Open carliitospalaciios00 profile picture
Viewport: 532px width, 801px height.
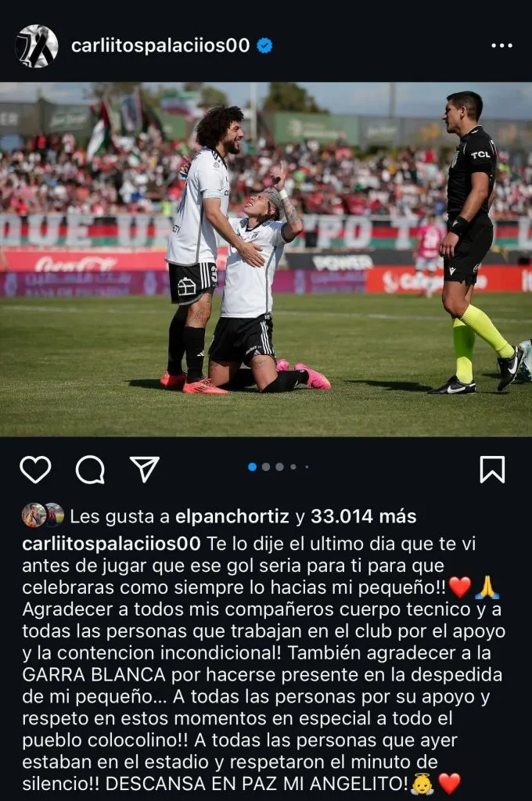pos(36,46)
